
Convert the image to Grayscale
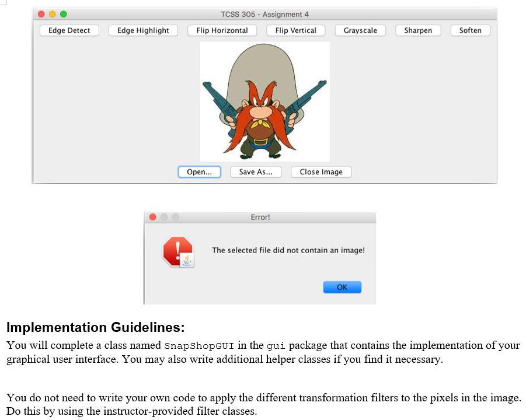coord(360,30)
